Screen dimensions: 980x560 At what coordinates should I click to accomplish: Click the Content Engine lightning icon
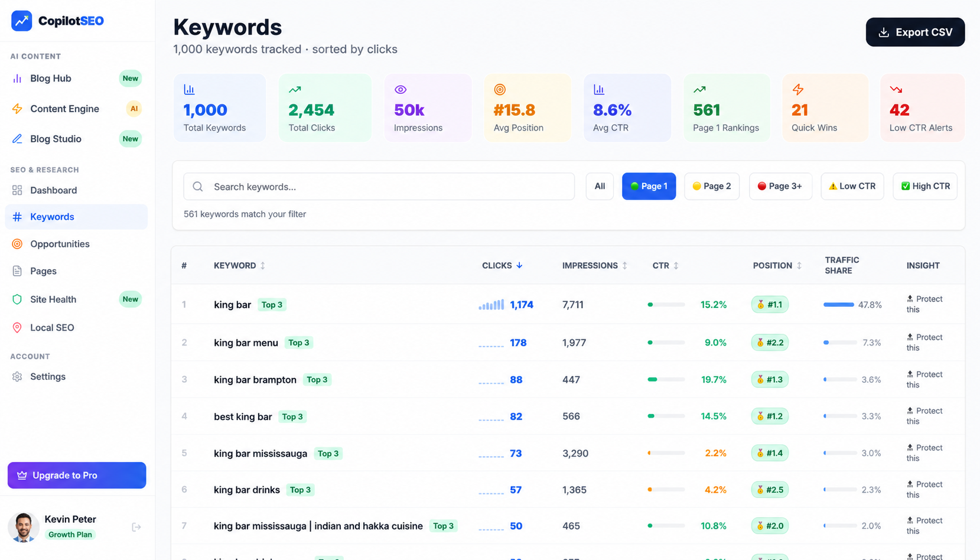[17, 109]
